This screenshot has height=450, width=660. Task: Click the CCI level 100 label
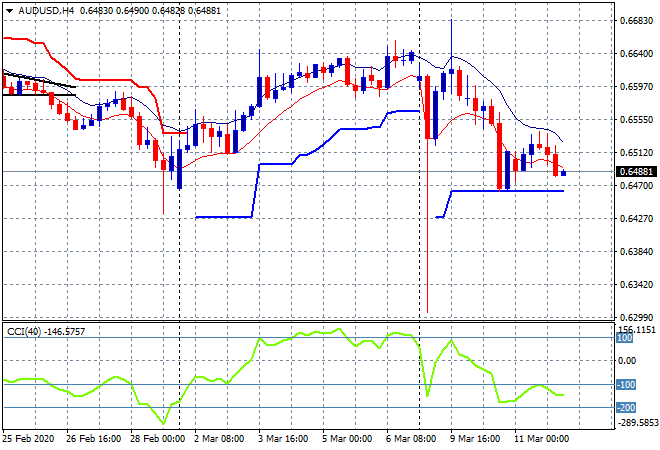point(625,338)
